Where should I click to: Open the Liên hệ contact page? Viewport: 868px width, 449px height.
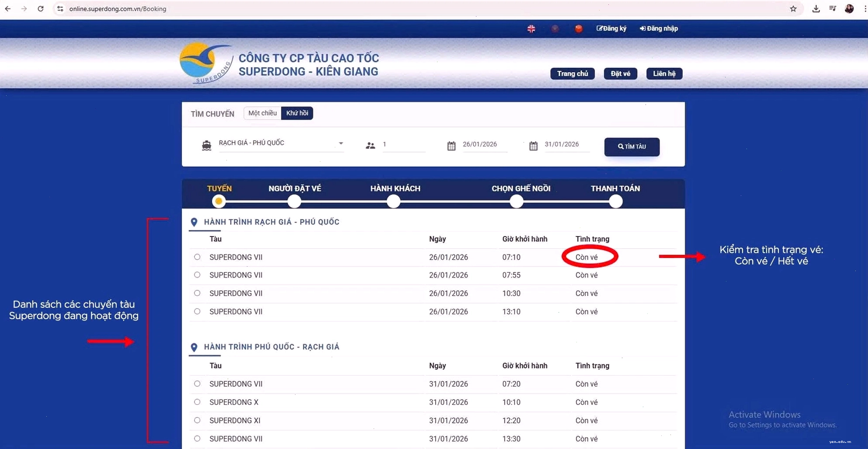click(664, 73)
